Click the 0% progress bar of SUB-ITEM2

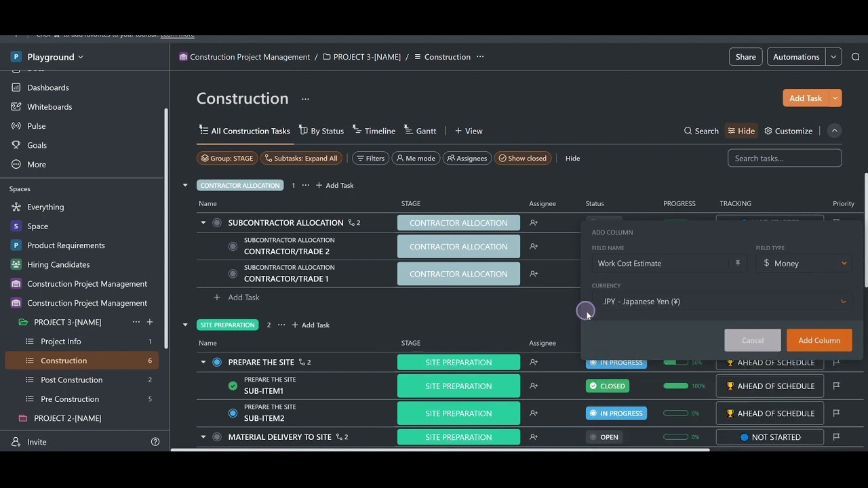(x=676, y=413)
